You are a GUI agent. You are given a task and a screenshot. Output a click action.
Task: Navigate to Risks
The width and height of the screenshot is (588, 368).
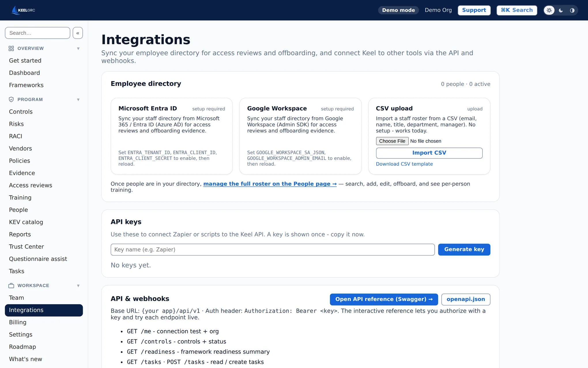[44, 124]
